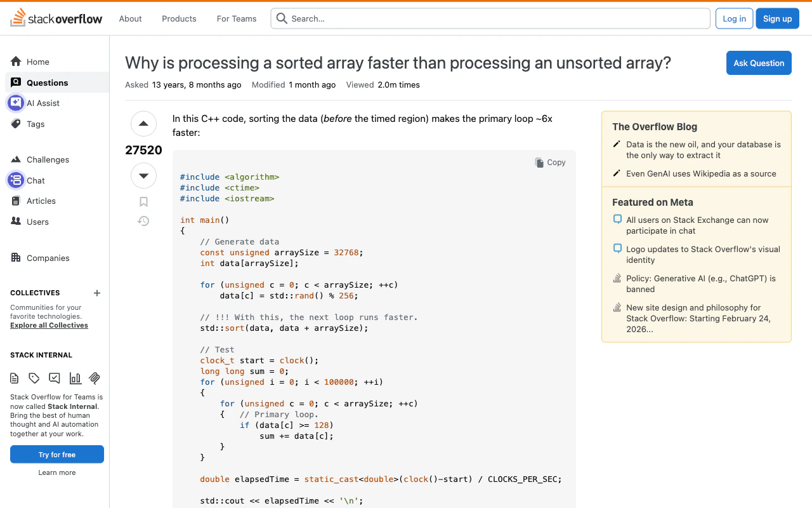Click chat bubble icon beside 'Logo updates'
The image size is (812, 508).
pyautogui.click(x=617, y=249)
